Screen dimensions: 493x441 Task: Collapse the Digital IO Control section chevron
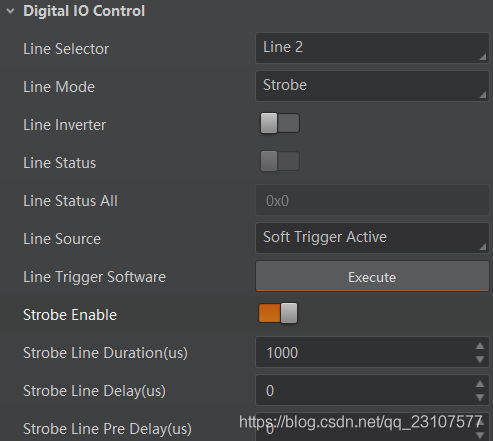pos(10,11)
